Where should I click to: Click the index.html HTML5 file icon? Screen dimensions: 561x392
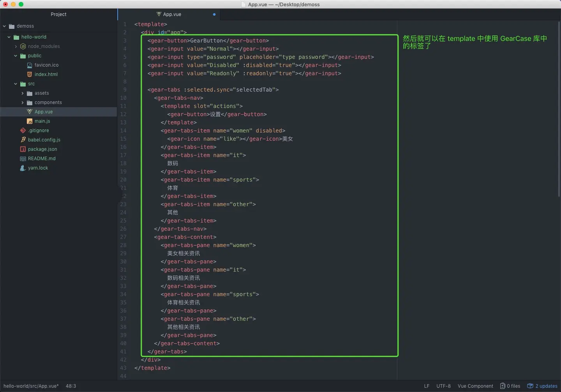[30, 74]
